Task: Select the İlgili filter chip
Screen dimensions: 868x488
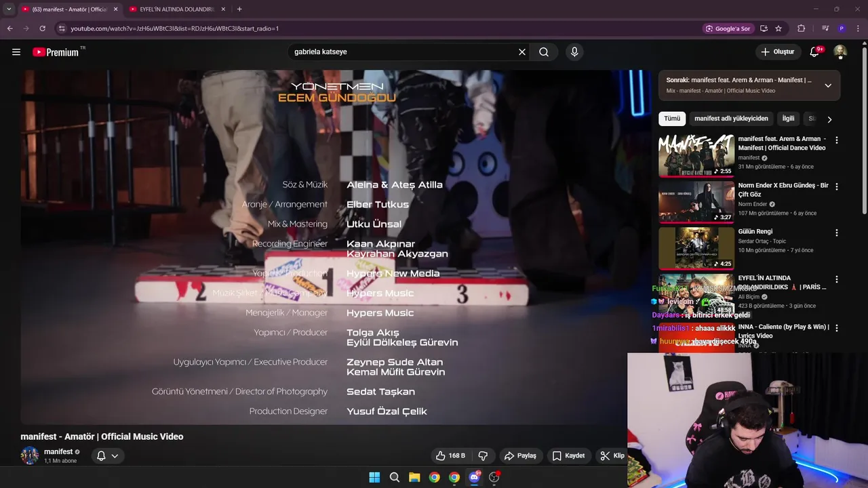Action: [x=789, y=119]
